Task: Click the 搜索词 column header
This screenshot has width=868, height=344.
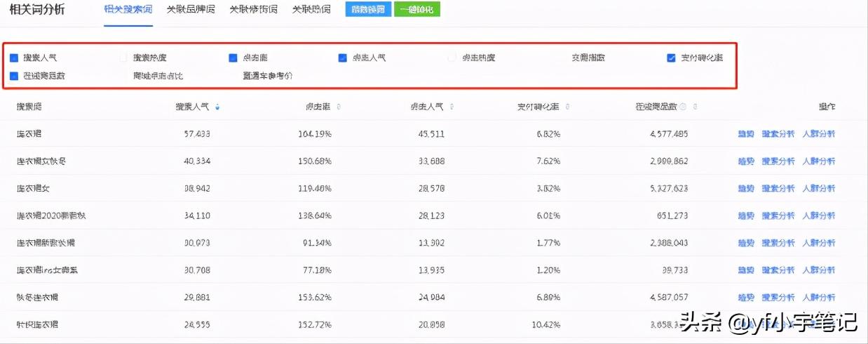Action: coord(29,107)
